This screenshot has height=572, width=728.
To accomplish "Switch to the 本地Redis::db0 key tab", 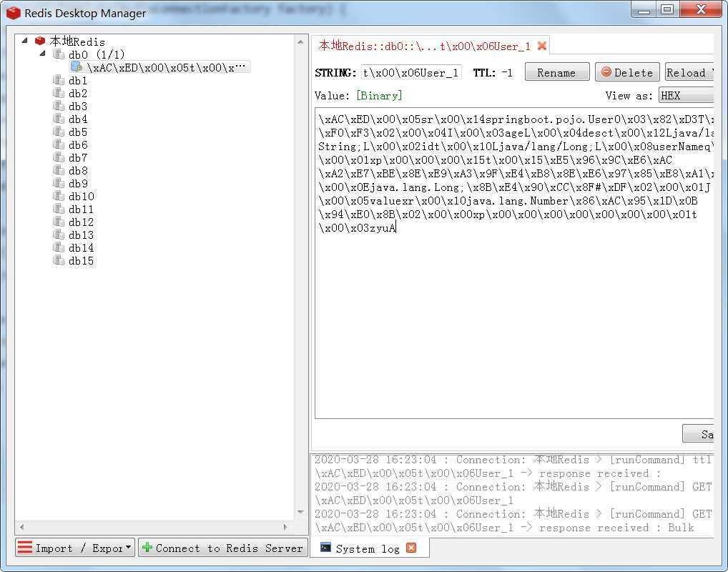I will (x=430, y=46).
